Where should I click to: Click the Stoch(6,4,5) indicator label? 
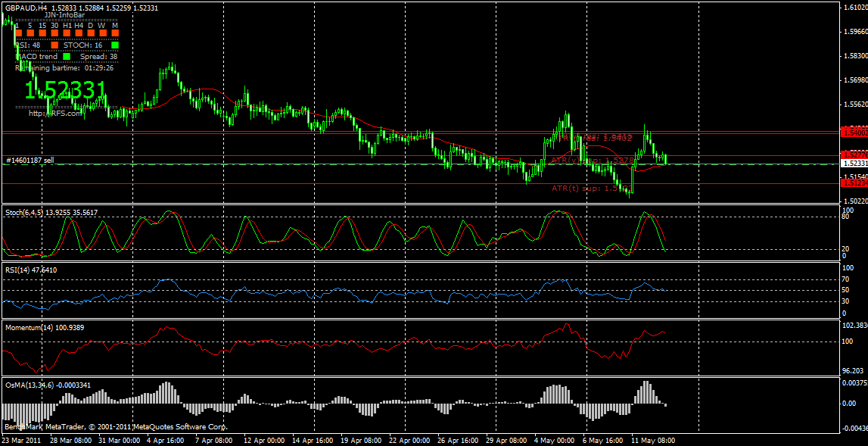(x=52, y=212)
